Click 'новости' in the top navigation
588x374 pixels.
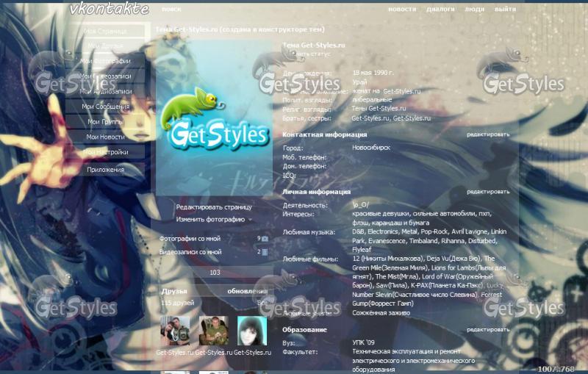pyautogui.click(x=402, y=10)
